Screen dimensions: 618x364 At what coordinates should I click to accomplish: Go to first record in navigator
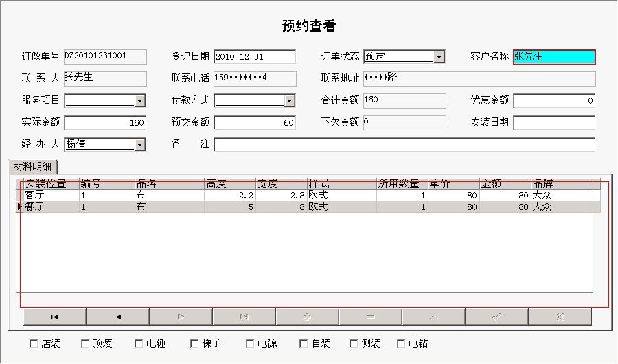[x=55, y=317]
